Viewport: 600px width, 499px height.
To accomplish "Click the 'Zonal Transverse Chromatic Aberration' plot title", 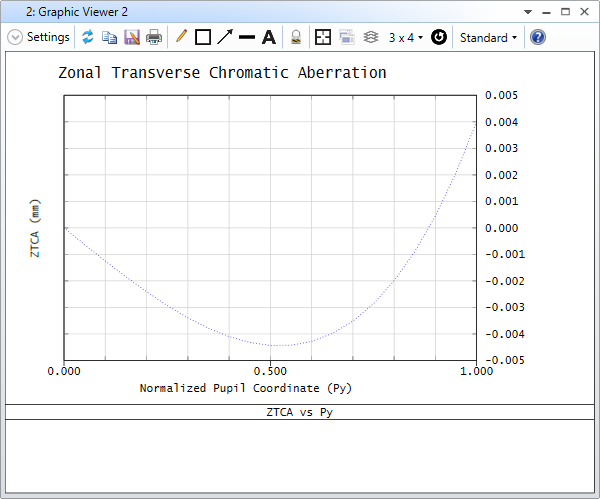I will point(222,73).
